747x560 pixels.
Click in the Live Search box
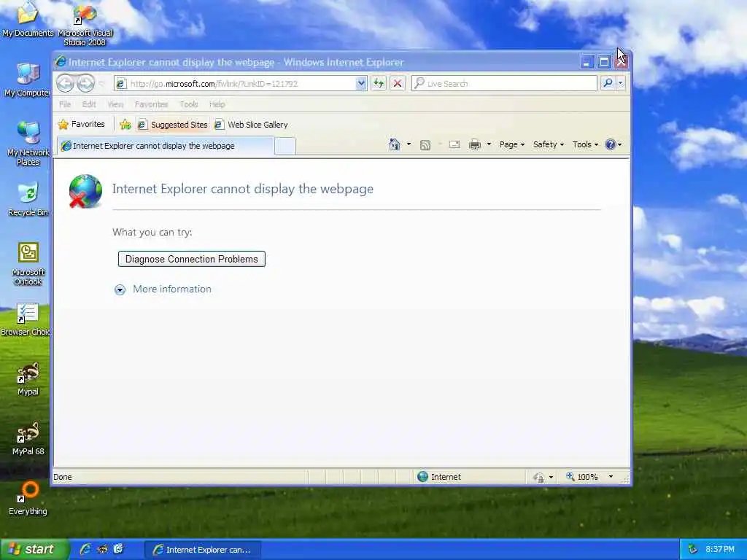coord(505,83)
